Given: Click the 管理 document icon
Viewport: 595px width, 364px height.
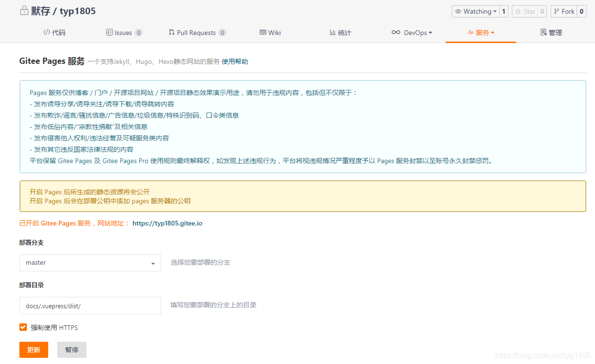Looking at the screenshot, I should click(543, 33).
